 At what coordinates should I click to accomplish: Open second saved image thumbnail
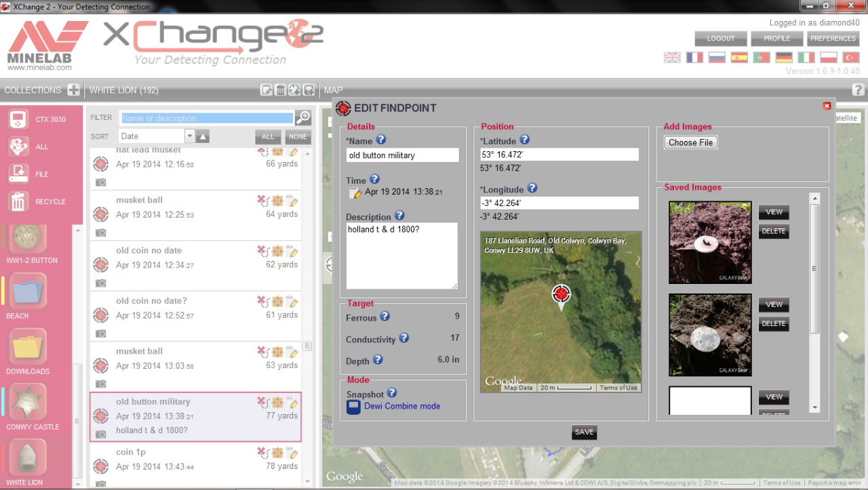click(x=710, y=335)
